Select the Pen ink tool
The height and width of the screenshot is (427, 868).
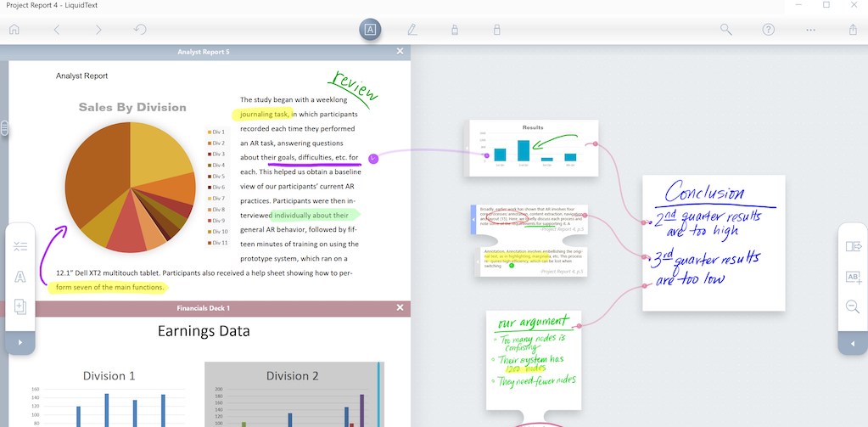[x=412, y=30]
